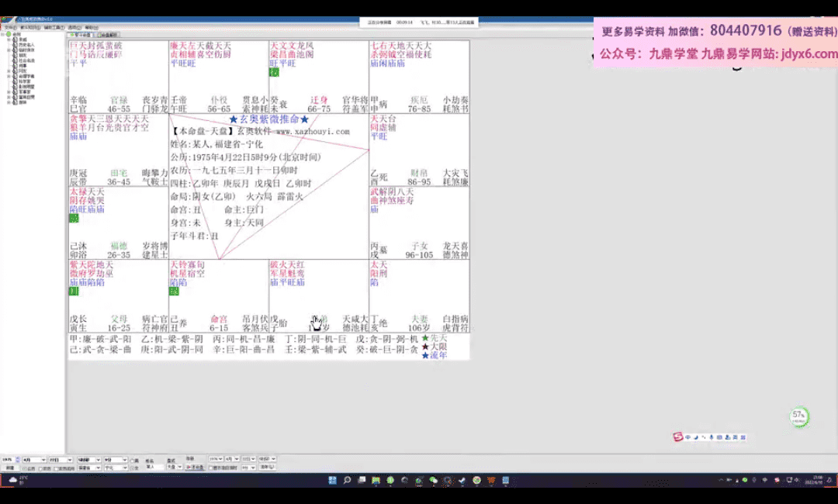Open File Explorer from the taskbar
This screenshot has height=504, width=838.
click(376, 481)
